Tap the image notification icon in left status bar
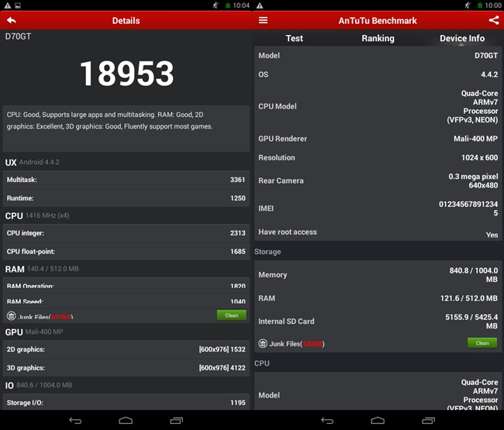Image resolution: width=504 pixels, height=430 pixels. coord(18,5)
